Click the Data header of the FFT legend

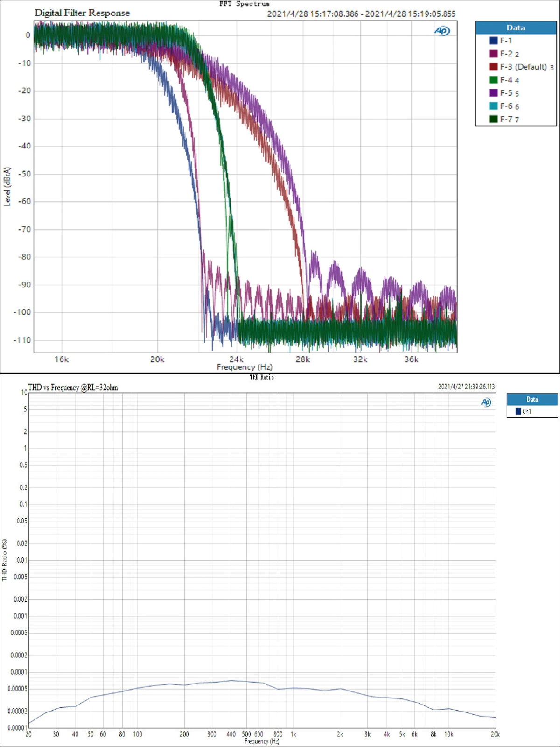pos(516,28)
